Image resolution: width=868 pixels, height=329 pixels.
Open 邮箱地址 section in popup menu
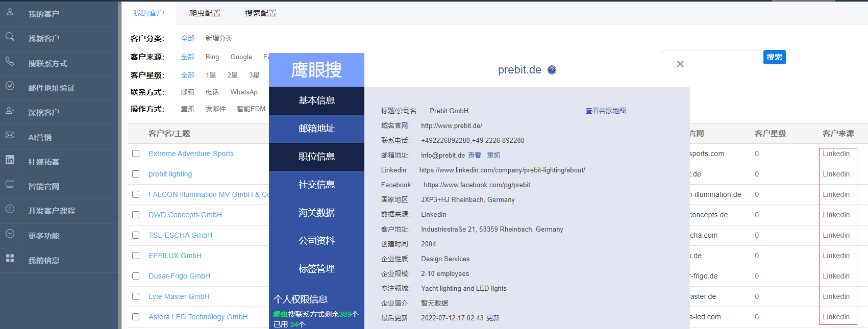316,129
